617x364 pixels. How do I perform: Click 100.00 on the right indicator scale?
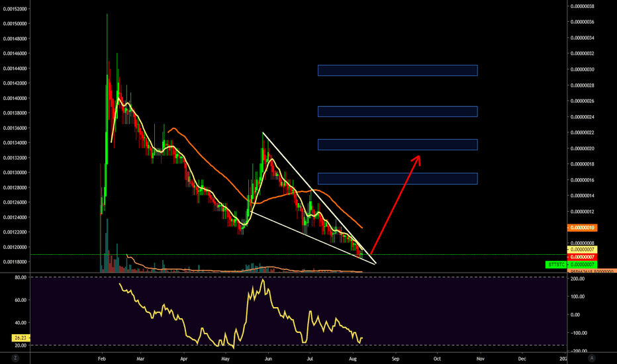pyautogui.click(x=578, y=296)
